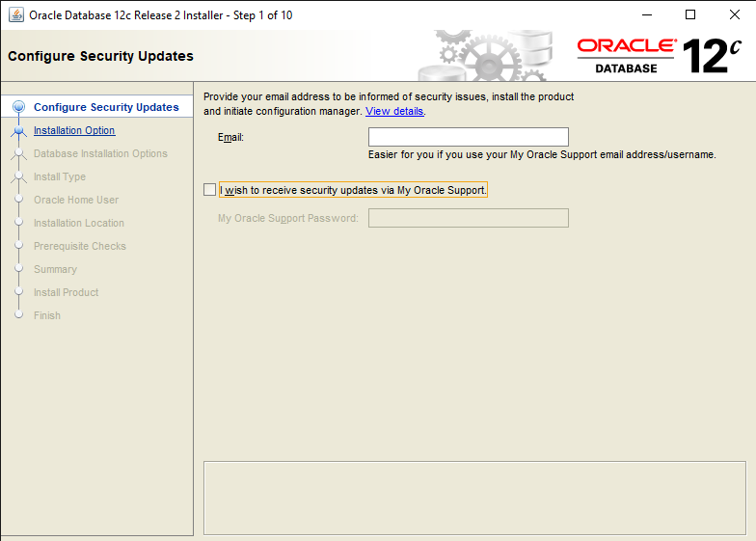Click the Configure Security Updates step bullet icon

19,106
